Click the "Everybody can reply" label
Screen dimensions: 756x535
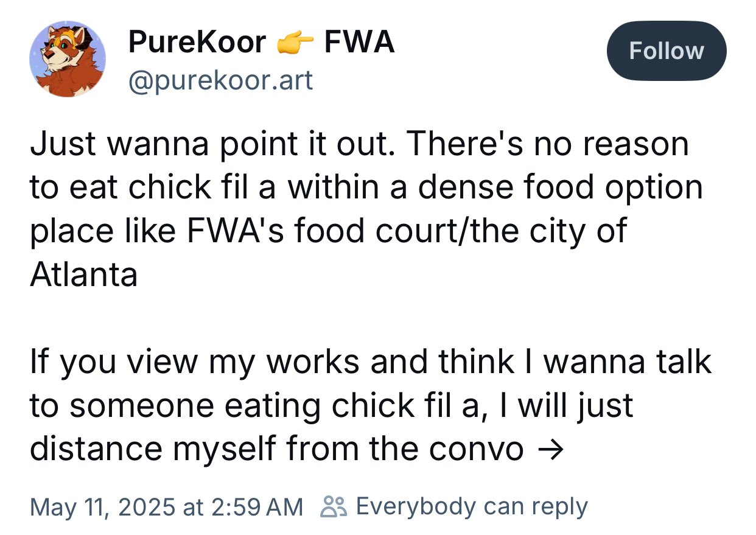[472, 506]
